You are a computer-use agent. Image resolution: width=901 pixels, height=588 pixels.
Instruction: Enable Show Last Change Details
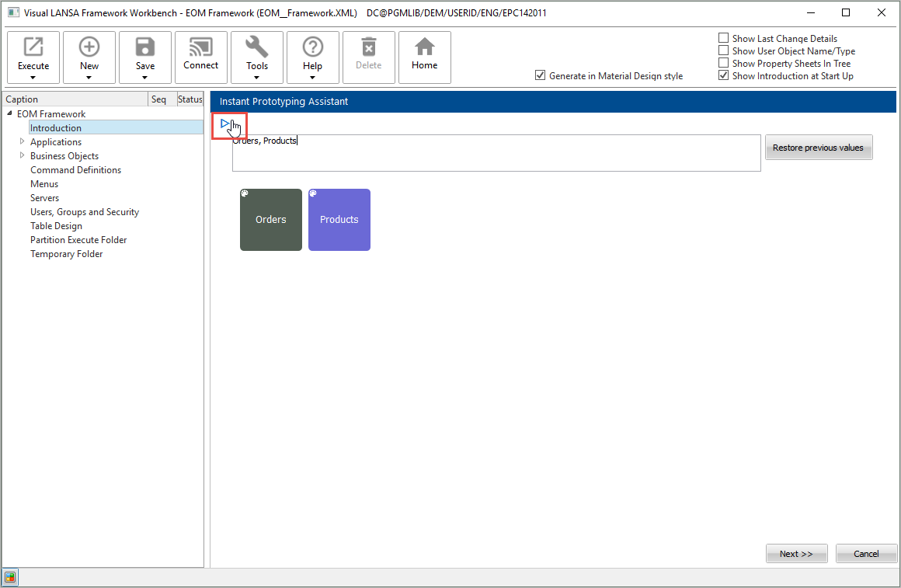[723, 38]
